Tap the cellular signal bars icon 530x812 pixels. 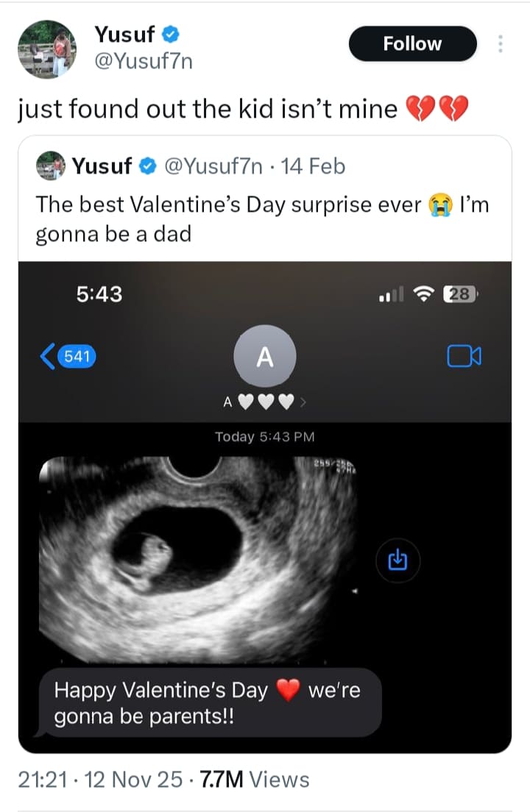392,293
